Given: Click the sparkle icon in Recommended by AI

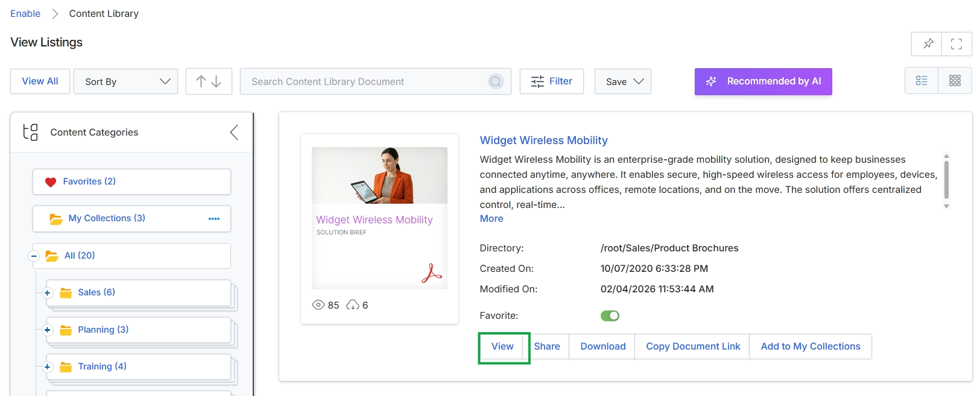Looking at the screenshot, I should pos(711,81).
